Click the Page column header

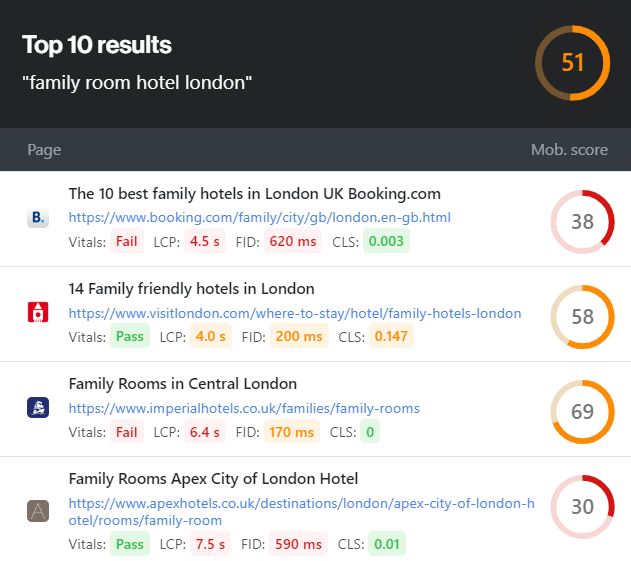pyautogui.click(x=44, y=150)
